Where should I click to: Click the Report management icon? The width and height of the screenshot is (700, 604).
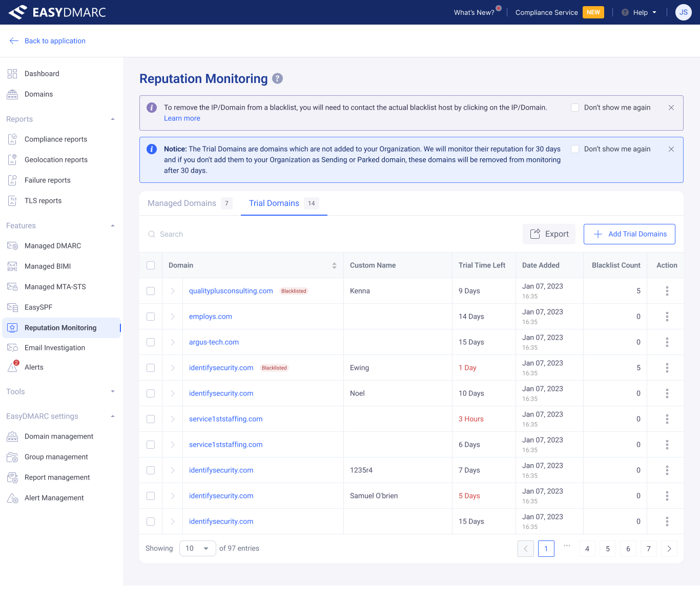(12, 477)
